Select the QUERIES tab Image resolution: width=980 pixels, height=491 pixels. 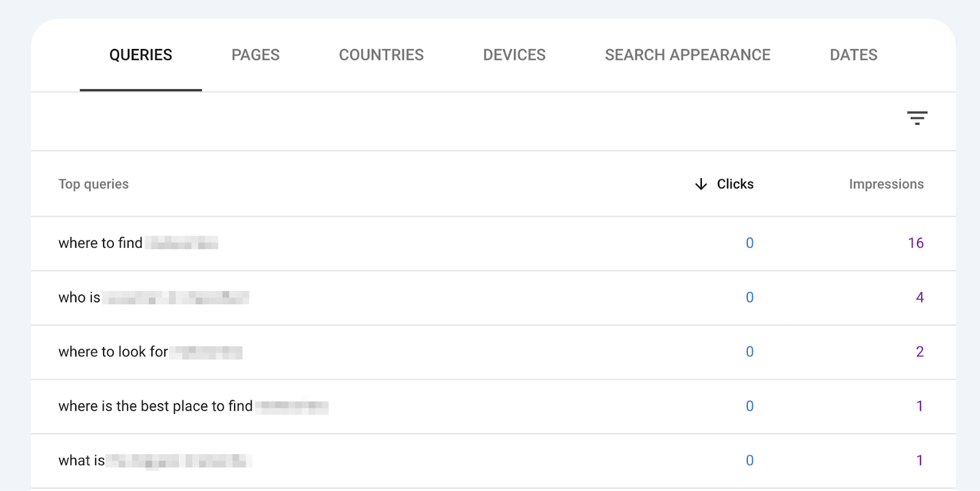point(140,54)
